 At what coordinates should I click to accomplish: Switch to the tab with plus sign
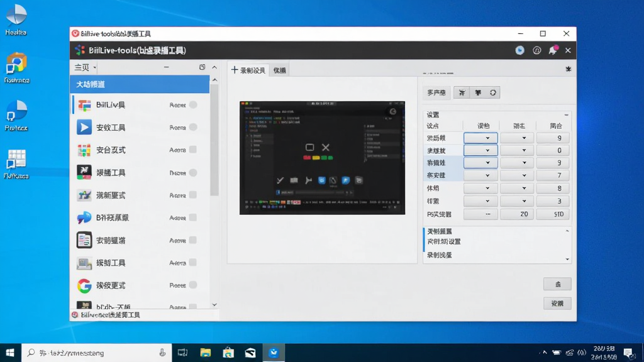point(248,70)
